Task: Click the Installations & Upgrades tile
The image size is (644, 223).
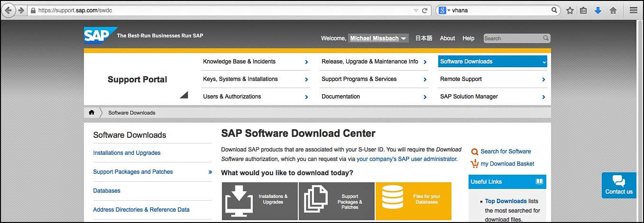Action: 260,201
